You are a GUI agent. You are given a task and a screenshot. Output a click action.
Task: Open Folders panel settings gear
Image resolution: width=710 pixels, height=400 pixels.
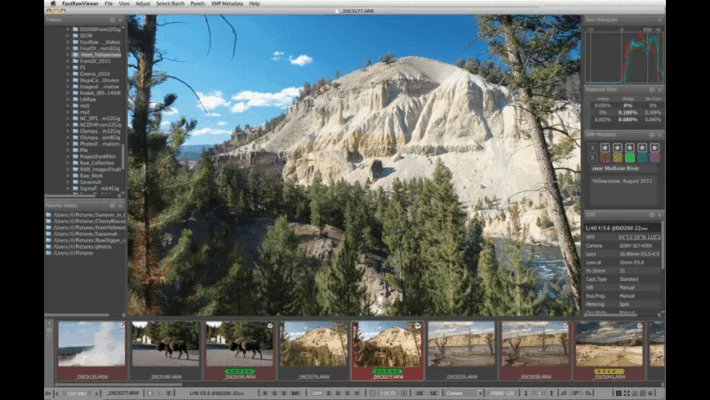point(112,20)
